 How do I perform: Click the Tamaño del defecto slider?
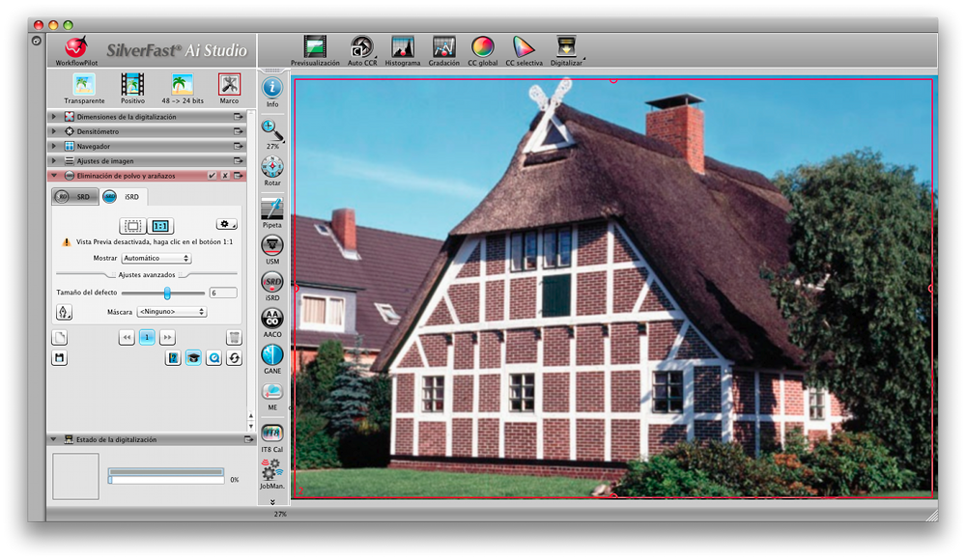[166, 293]
